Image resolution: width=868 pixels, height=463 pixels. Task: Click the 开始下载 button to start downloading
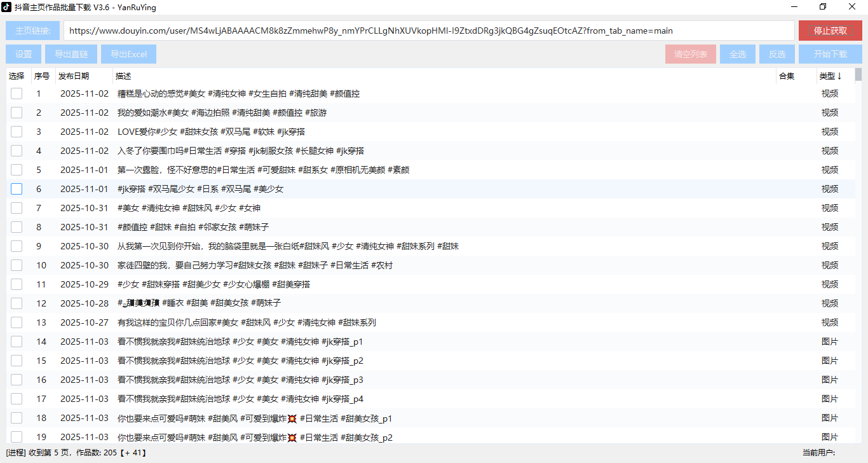click(x=831, y=54)
